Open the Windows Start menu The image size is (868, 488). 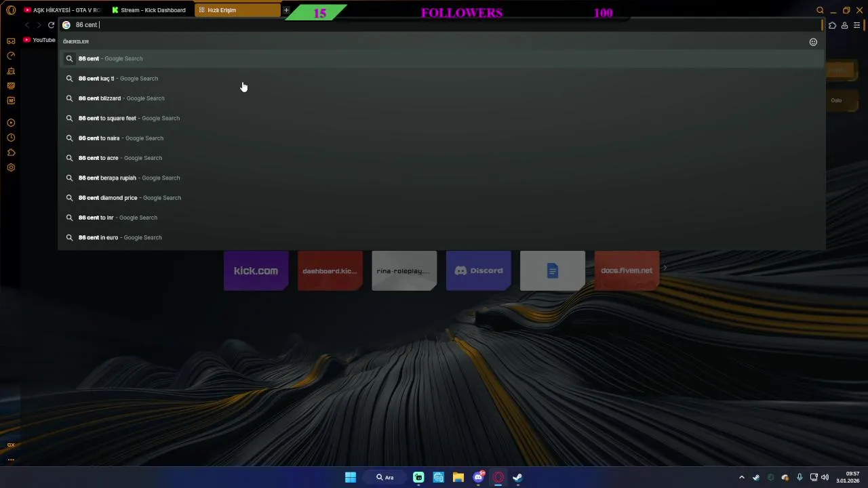351,477
